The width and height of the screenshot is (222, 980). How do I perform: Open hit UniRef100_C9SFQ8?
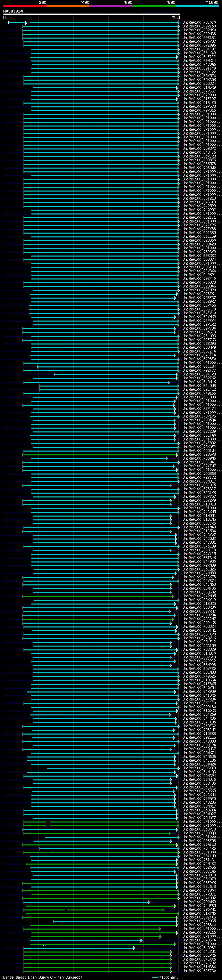199,841
